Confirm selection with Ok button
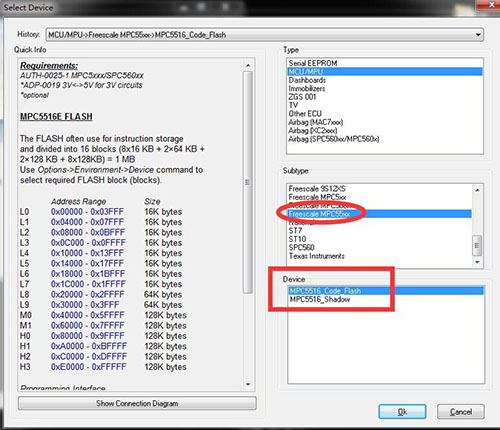This screenshot has height=430, width=500. 402,412
